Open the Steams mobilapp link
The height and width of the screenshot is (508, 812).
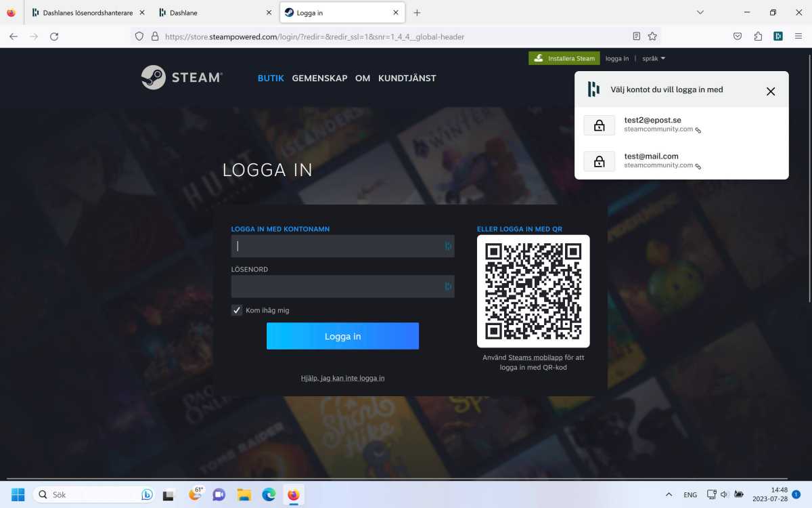535,357
